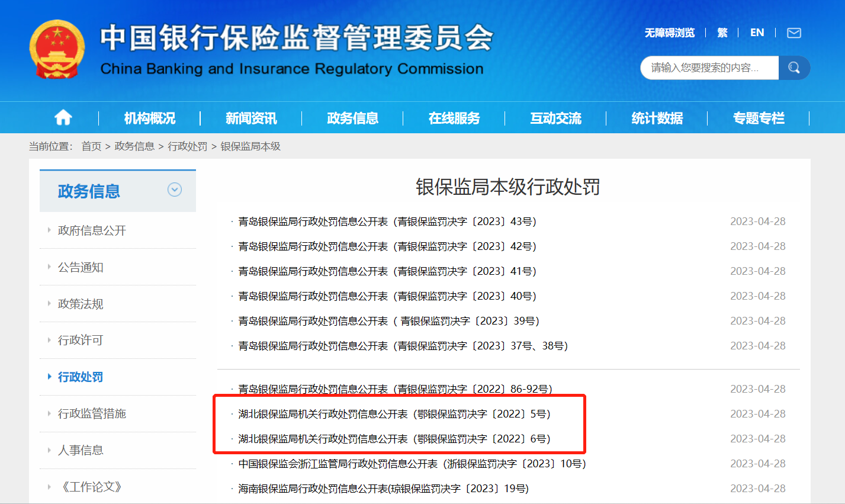Open Qingdao penalty notice 37号、38号
The height and width of the screenshot is (504, 845).
(x=403, y=346)
